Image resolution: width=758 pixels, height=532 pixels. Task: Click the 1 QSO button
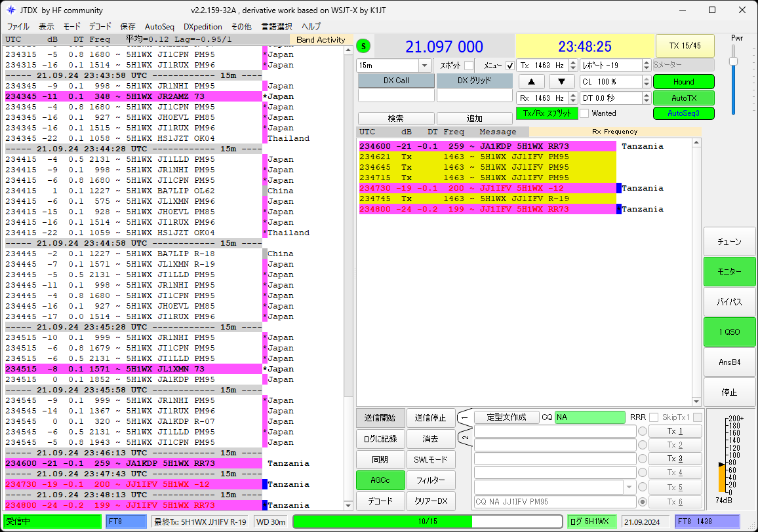pos(730,332)
